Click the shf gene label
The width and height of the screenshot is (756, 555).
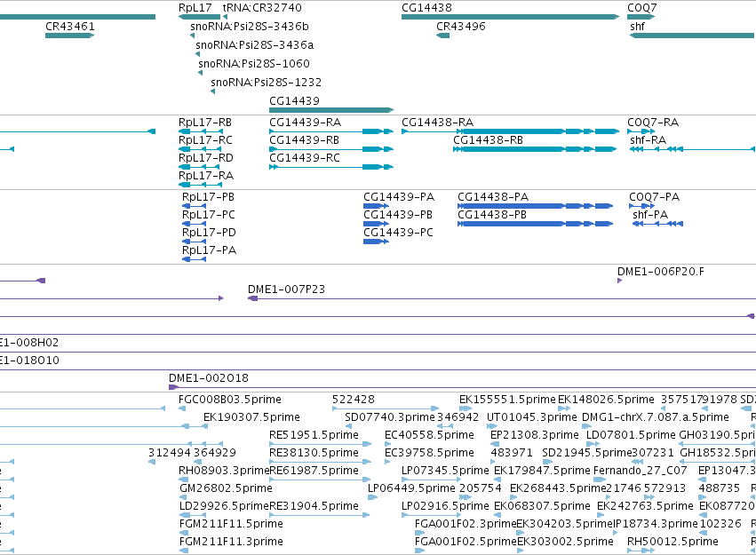637,27
